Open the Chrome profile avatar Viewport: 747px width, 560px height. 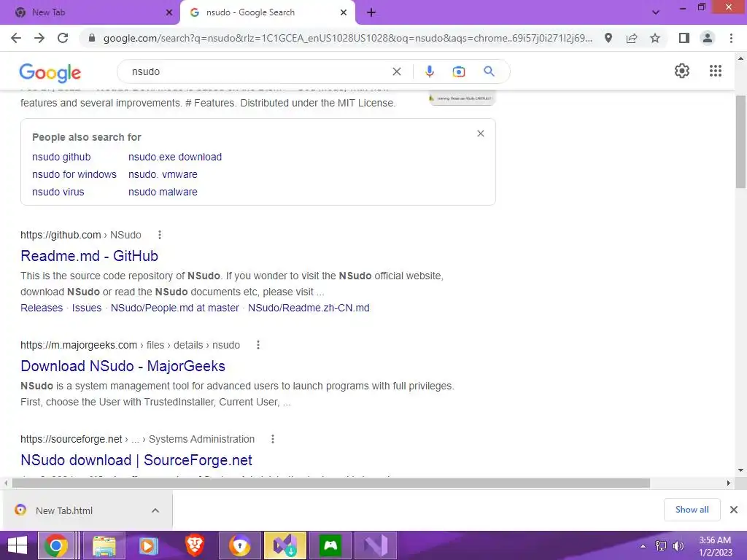[x=708, y=38]
